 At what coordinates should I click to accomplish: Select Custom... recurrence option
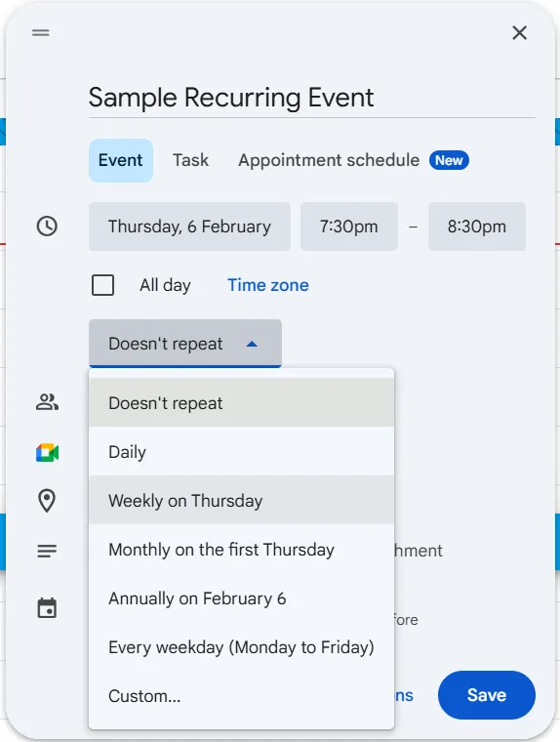pyautogui.click(x=241, y=695)
